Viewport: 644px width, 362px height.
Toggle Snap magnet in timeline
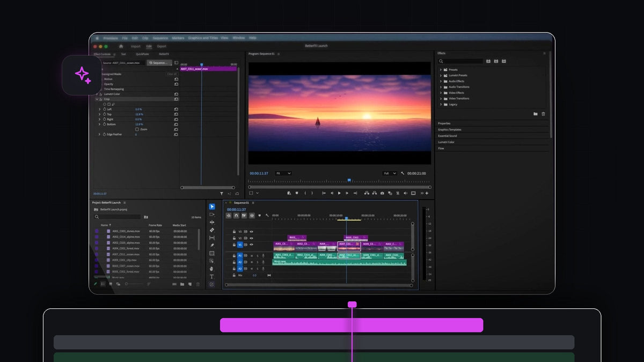pos(236,216)
